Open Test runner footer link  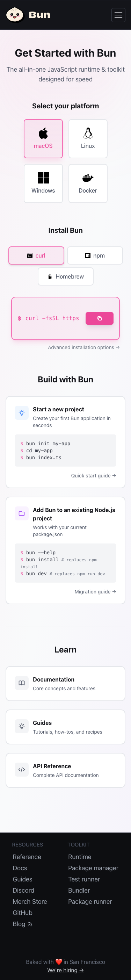(84, 879)
